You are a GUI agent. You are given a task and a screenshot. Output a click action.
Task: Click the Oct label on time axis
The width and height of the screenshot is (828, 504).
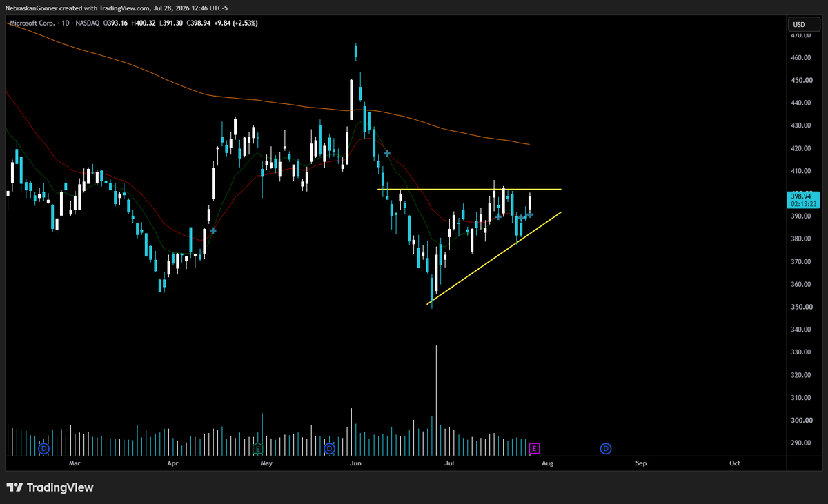coord(734,464)
